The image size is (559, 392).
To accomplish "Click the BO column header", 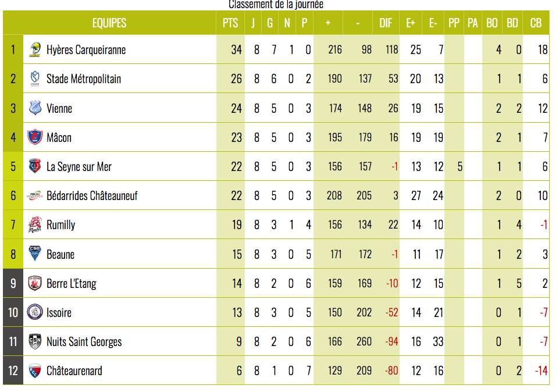I will 492,23.
